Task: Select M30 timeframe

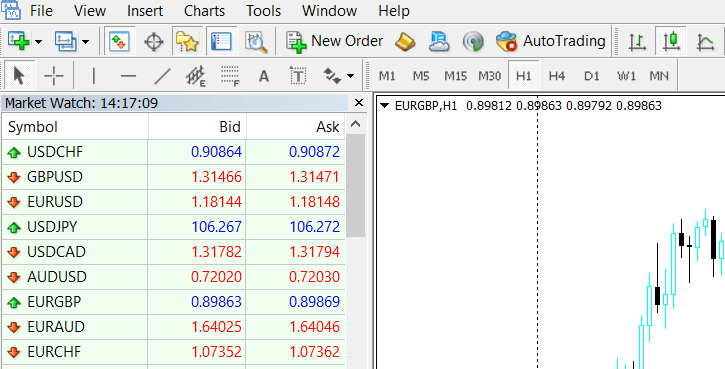Action: click(490, 75)
